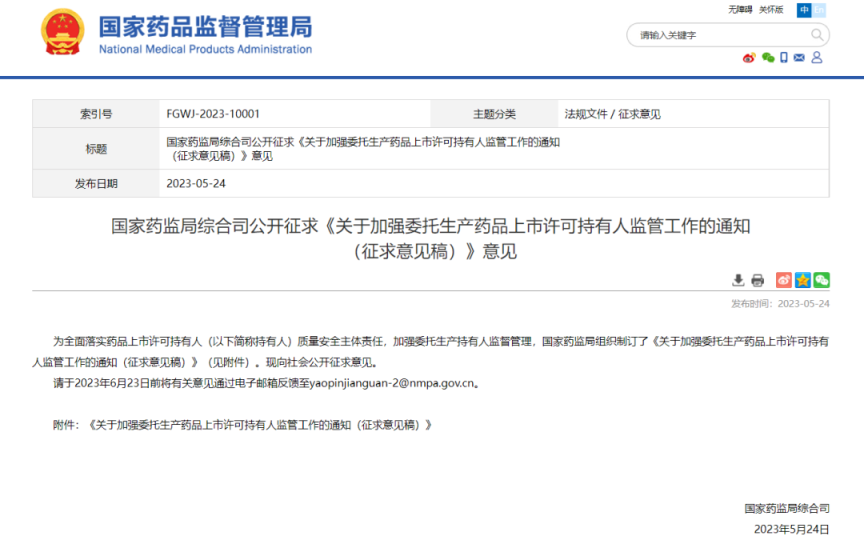
Task: Switch language to English with En button
Action: [x=819, y=10]
